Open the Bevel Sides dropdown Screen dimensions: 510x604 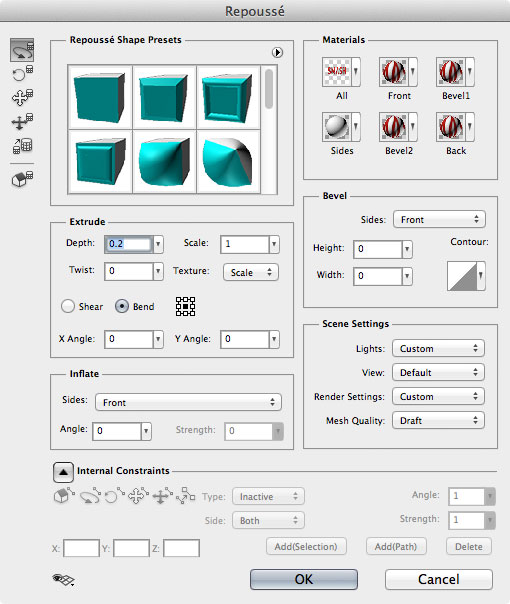click(439, 220)
